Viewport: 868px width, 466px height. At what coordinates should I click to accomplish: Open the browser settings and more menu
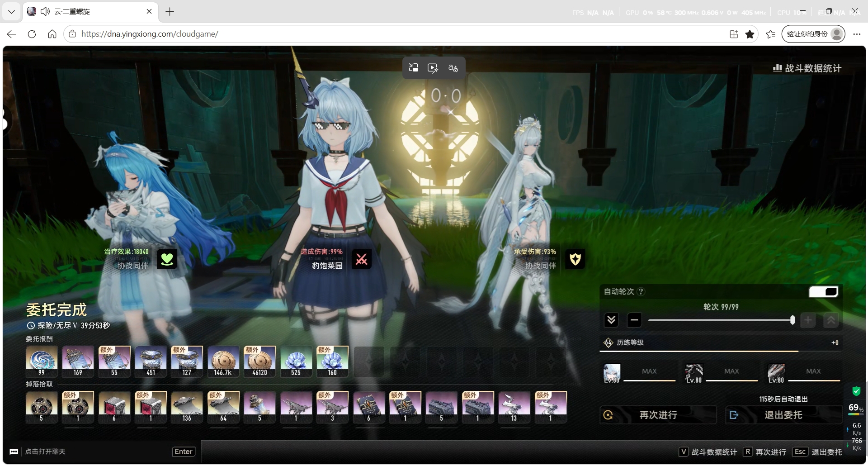coord(857,34)
